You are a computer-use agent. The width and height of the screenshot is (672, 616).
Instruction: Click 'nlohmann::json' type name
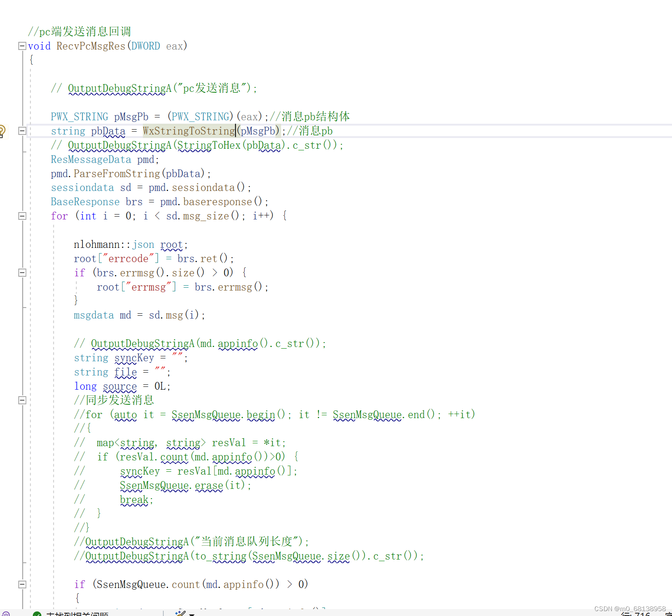coord(114,244)
